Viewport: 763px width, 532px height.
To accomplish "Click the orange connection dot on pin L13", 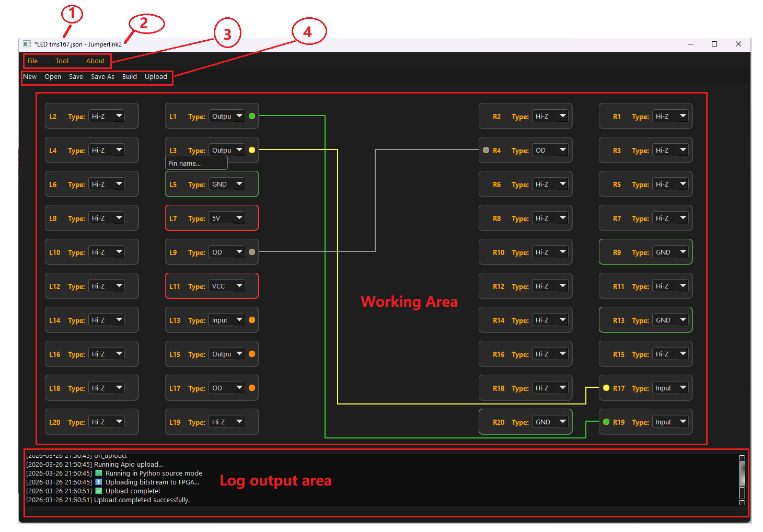I will 252,320.
